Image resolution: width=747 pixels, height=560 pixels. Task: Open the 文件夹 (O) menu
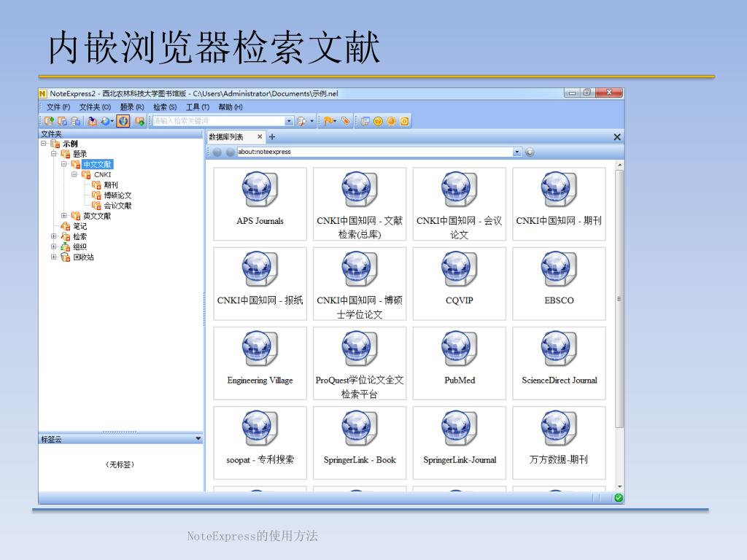pos(95,107)
